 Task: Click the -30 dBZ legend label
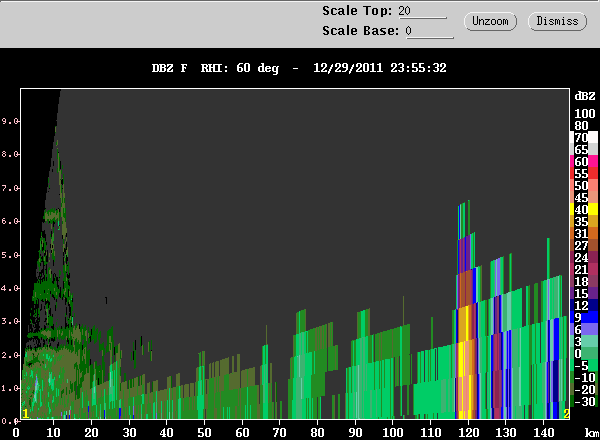coord(585,401)
